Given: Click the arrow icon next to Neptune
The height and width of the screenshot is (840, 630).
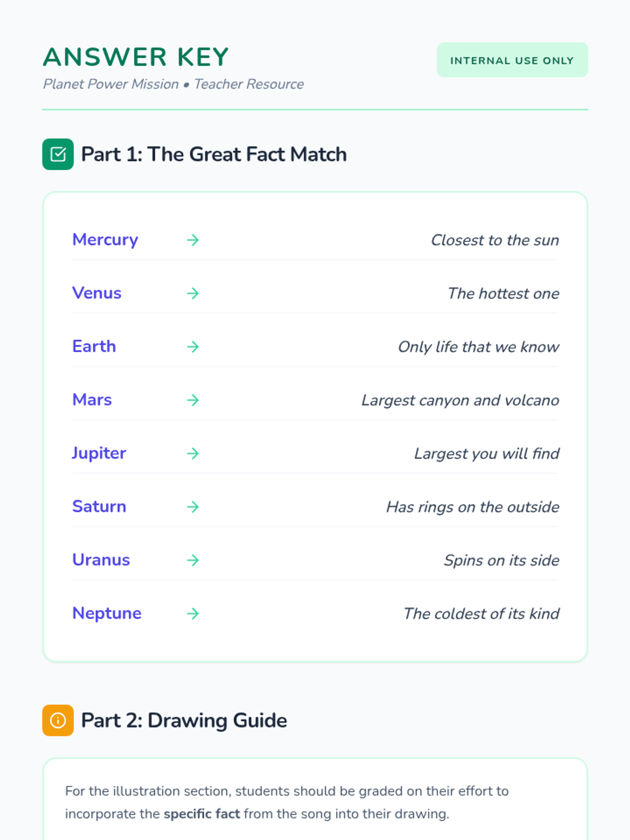Looking at the screenshot, I should click(193, 613).
